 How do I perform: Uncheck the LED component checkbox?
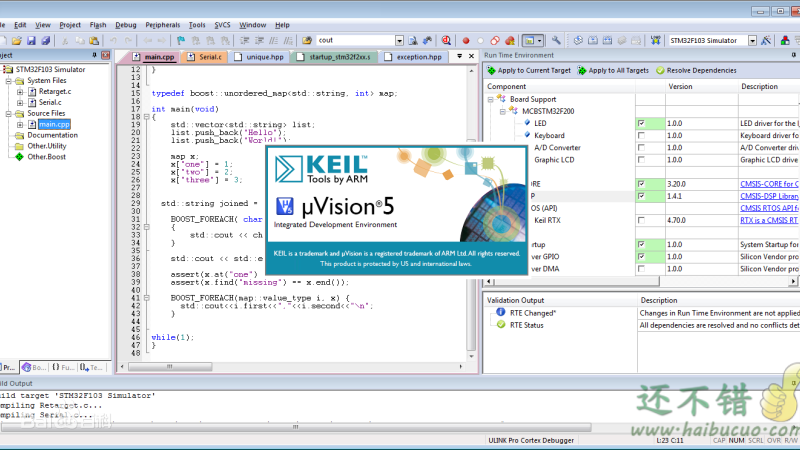pos(640,123)
